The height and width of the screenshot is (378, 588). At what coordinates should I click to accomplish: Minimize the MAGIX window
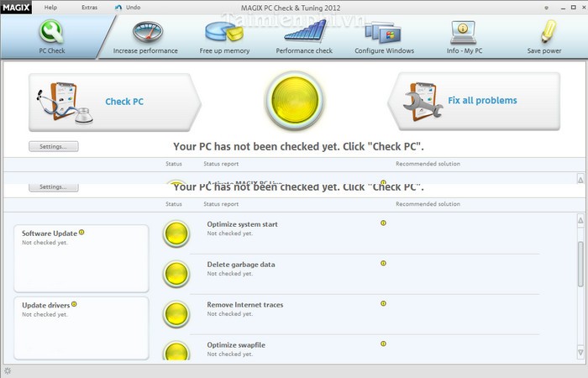pyautogui.click(x=563, y=8)
